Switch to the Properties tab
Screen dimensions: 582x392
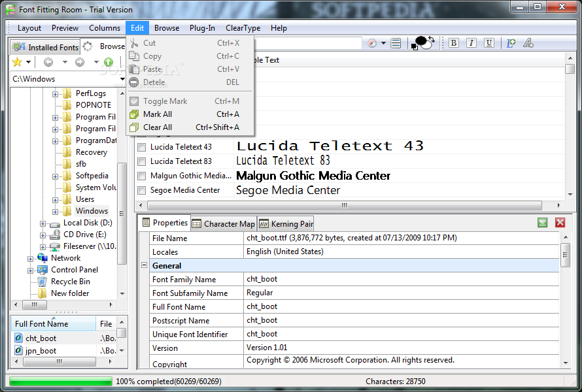165,223
